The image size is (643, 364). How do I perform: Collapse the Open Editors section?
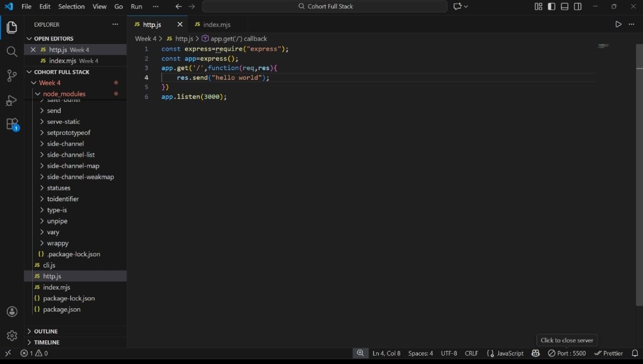tap(76, 39)
